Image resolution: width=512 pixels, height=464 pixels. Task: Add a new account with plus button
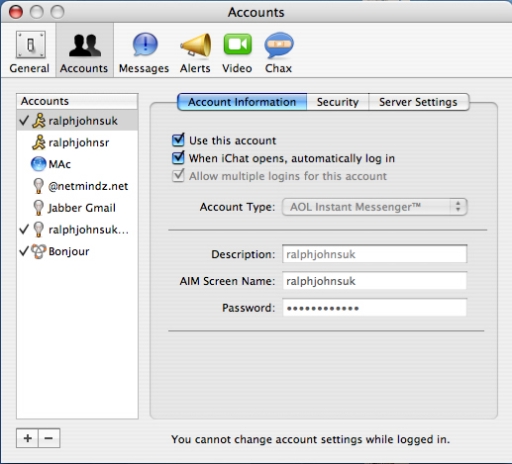coord(28,438)
